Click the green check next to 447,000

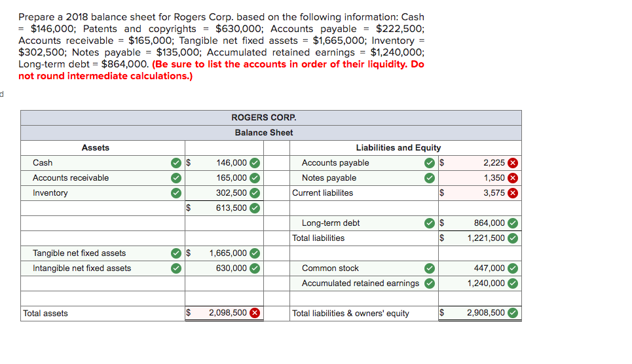click(513, 268)
